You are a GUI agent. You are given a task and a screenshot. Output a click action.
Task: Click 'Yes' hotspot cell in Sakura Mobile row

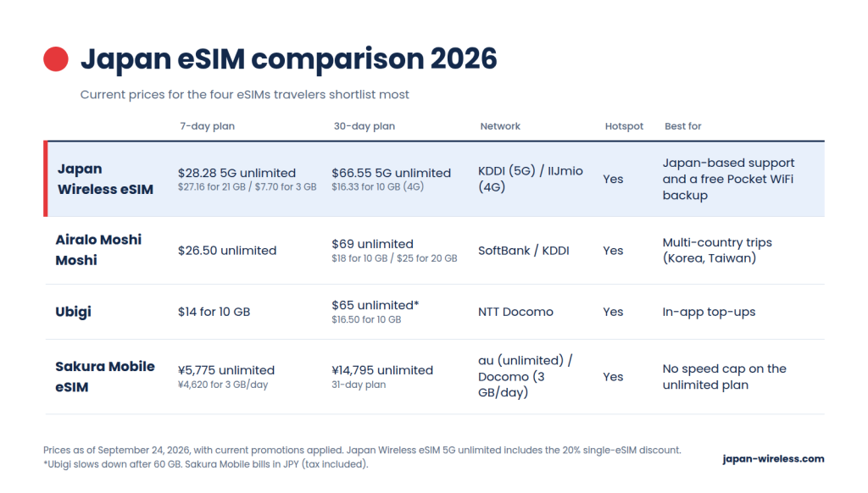click(x=613, y=376)
